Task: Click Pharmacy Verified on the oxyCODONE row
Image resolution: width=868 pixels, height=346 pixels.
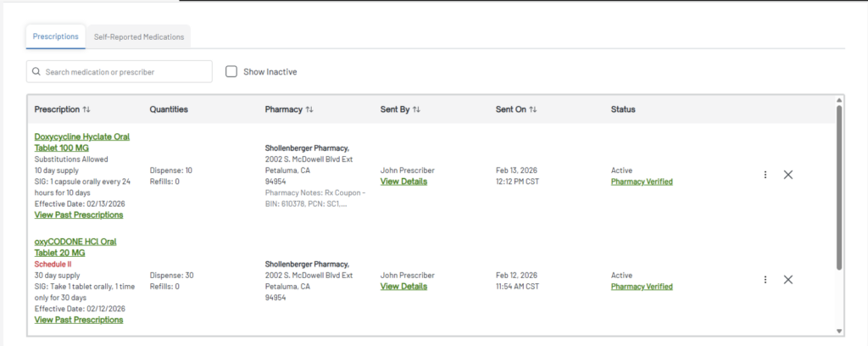Action: tap(642, 287)
